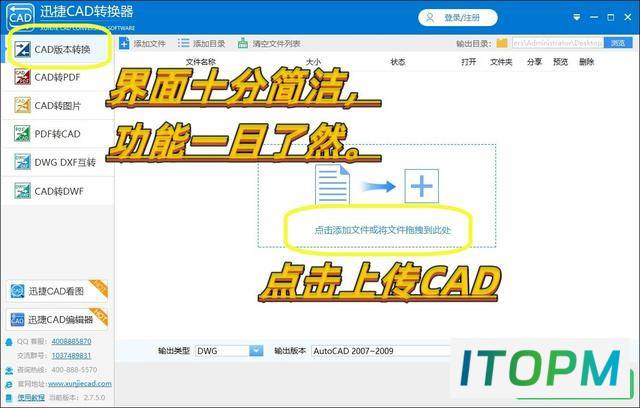Select DWG DXF互转 option

[x=58, y=162]
